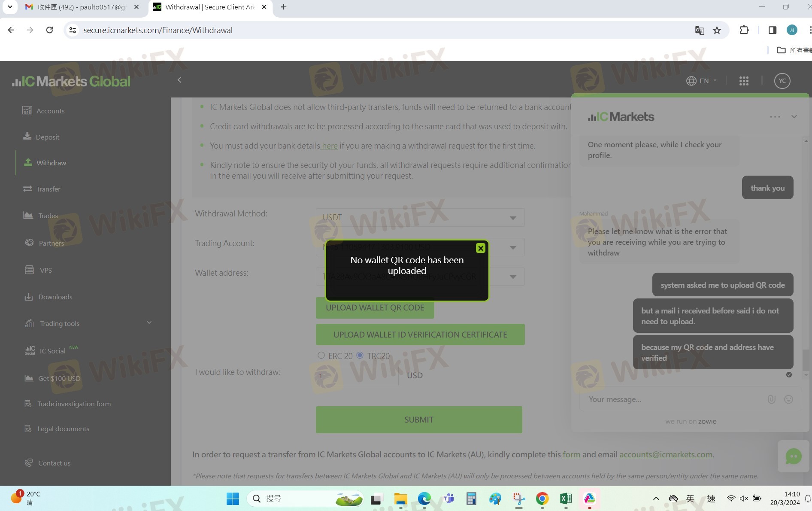Open the browser extensions icon
The image size is (812, 511).
pyautogui.click(x=744, y=30)
